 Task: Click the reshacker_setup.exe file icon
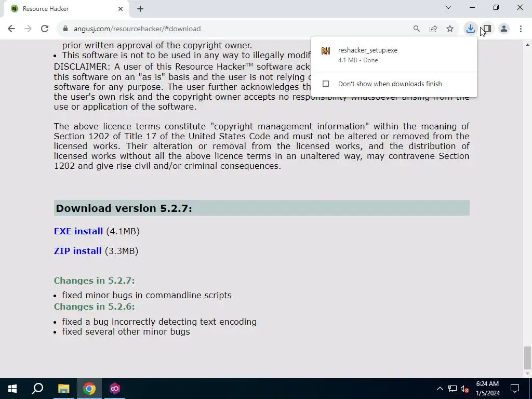(x=326, y=51)
